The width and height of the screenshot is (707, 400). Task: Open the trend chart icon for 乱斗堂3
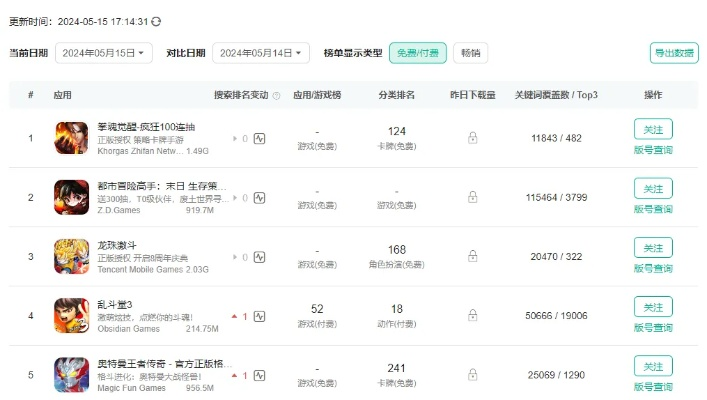259,317
